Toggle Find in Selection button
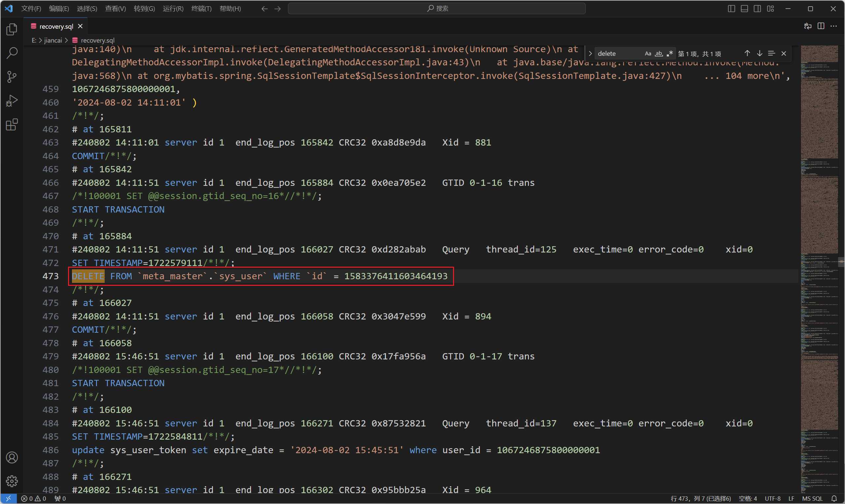The image size is (845, 504). [772, 54]
